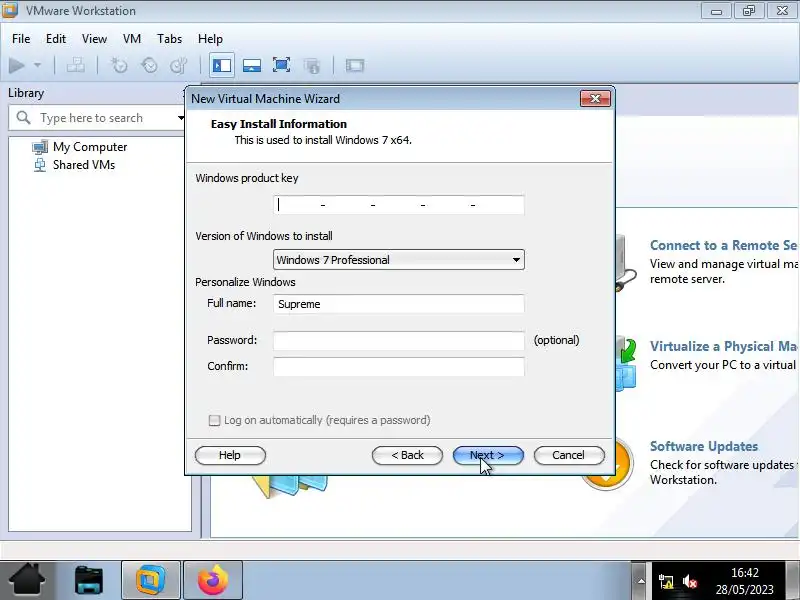Click Shared VMs network icon

(x=40, y=165)
